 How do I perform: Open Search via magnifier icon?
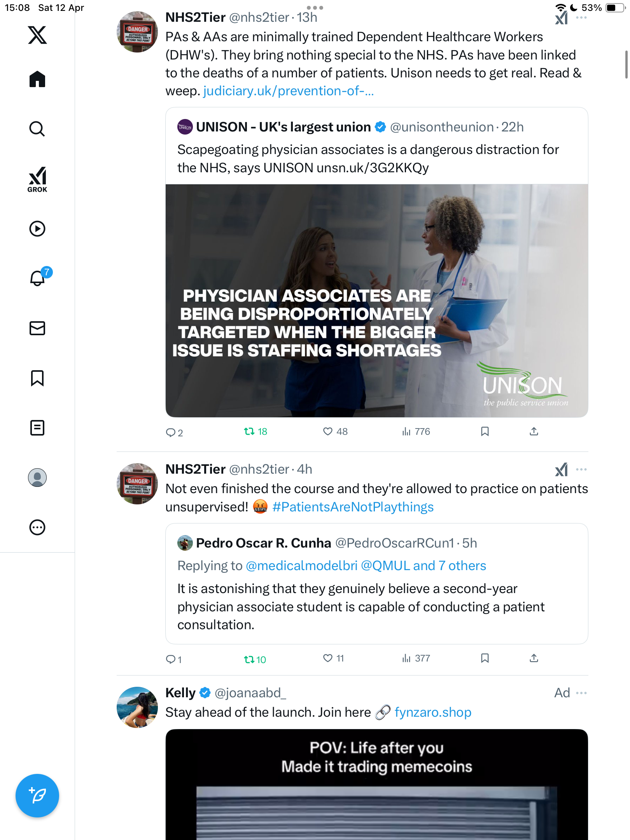tap(37, 129)
